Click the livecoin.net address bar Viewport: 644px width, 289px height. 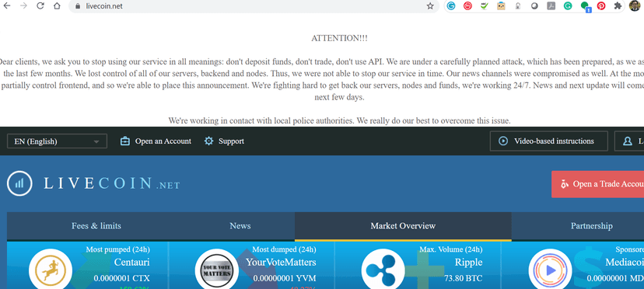click(x=254, y=6)
